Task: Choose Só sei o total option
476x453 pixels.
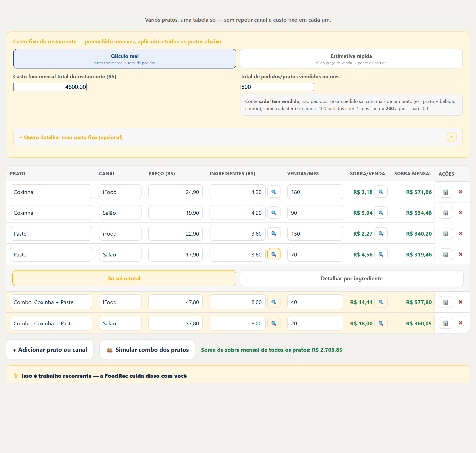Action: (x=124, y=278)
